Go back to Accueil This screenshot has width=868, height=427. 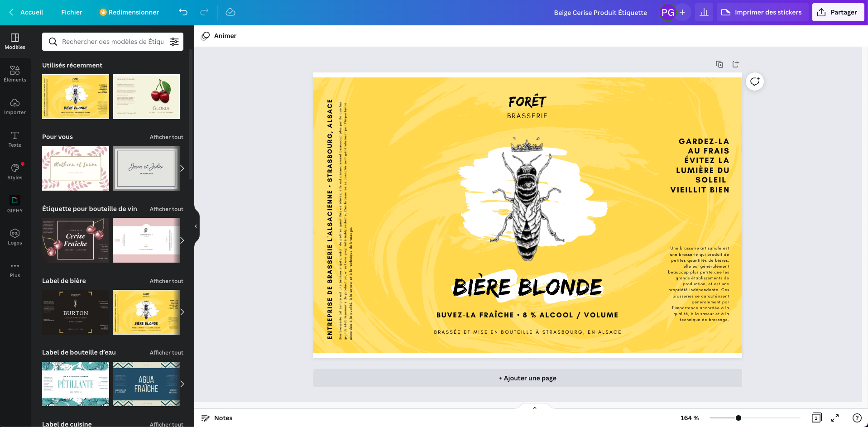click(26, 12)
